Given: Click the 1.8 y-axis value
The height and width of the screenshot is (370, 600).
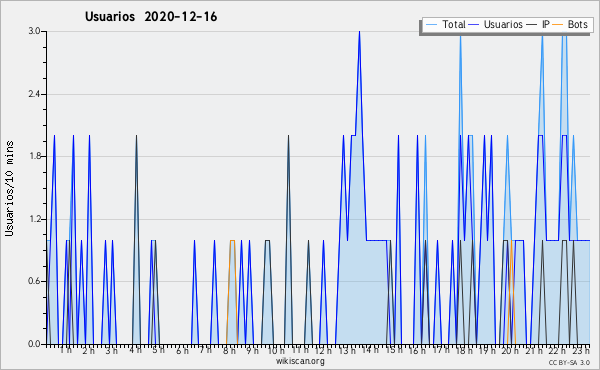Looking at the screenshot, I should (x=34, y=156).
